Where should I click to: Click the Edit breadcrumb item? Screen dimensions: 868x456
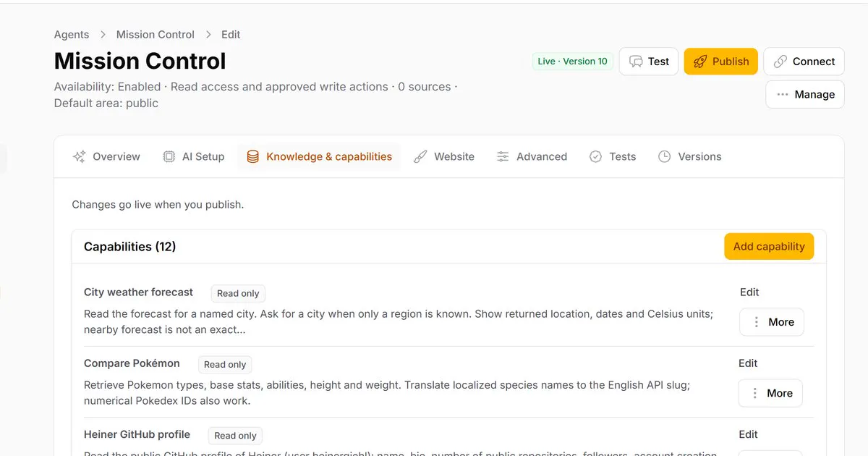(231, 35)
